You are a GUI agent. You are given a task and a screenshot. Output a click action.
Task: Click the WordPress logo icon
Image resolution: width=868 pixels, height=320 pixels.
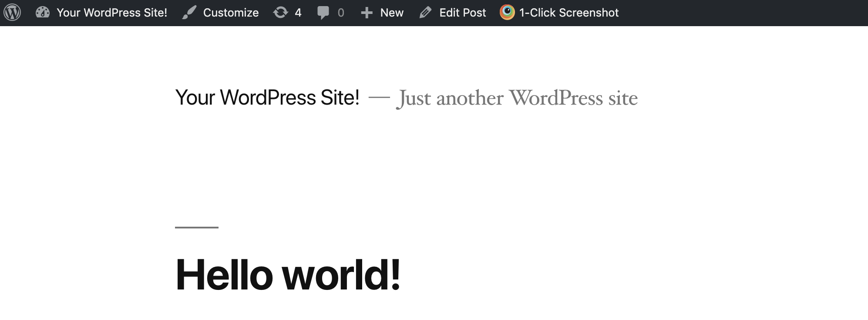(12, 13)
